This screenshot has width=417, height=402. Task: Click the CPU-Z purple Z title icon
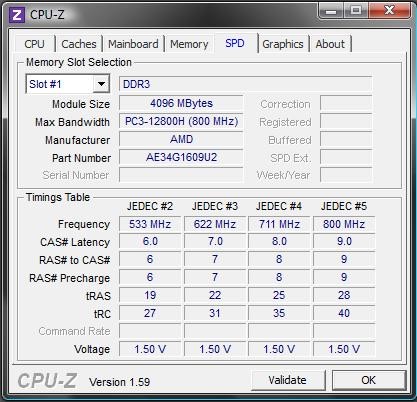point(16,15)
